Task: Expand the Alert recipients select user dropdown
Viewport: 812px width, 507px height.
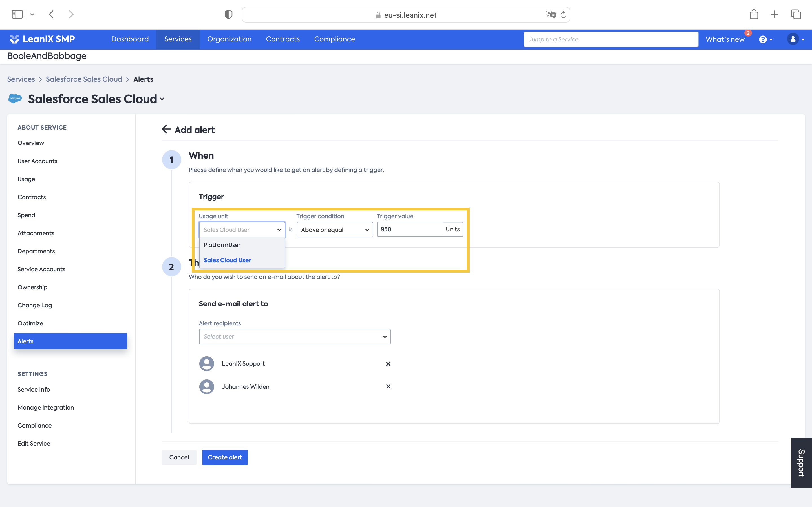Action: coord(294,336)
